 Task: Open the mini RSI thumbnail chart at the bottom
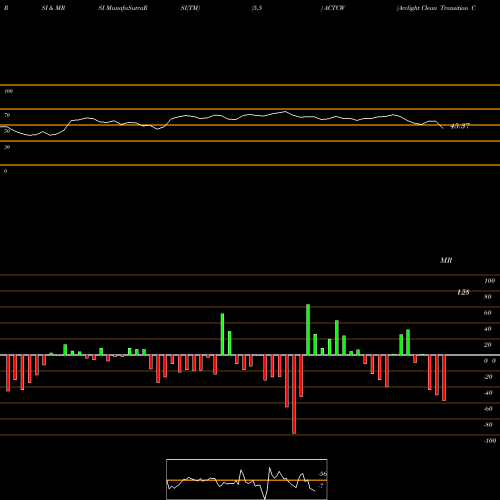[x=247, y=479]
